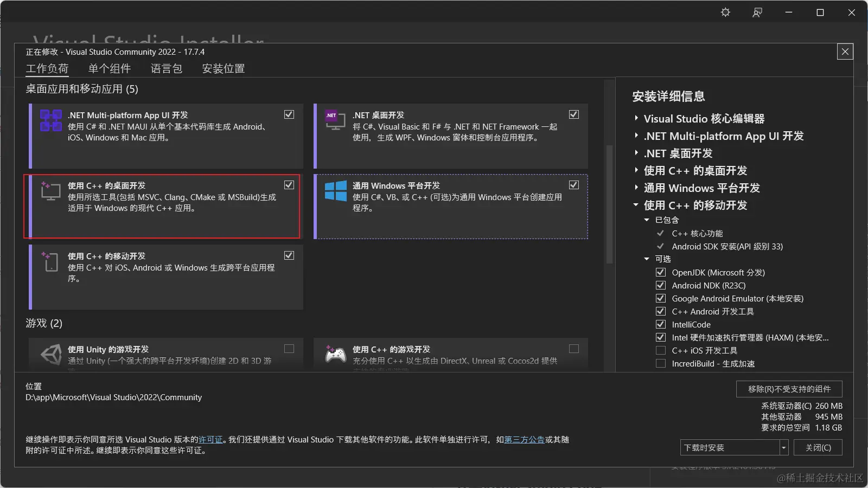868x488 pixels.
Task: Uncheck Intel 硬件加速执行管理器 (HAXM) option
Action: [661, 337]
